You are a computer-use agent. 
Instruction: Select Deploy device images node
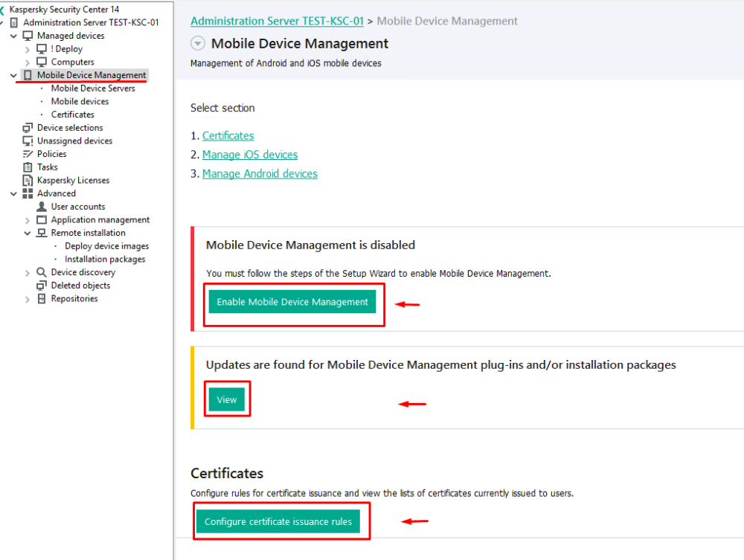coord(106,246)
